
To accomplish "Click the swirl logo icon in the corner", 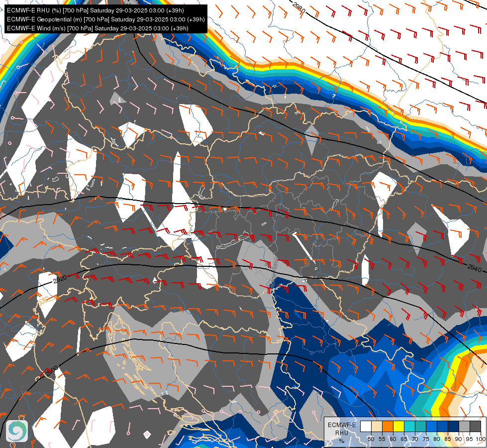I will click(x=17, y=431).
